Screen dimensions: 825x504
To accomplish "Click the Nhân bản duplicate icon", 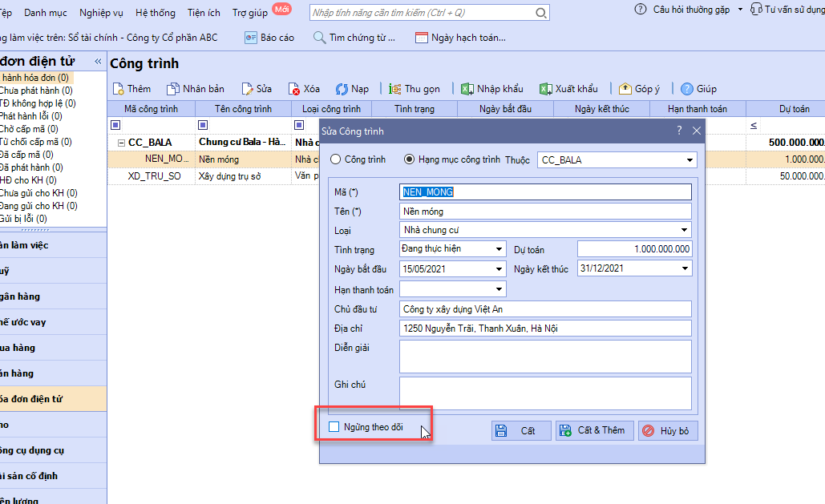I will 172,89.
